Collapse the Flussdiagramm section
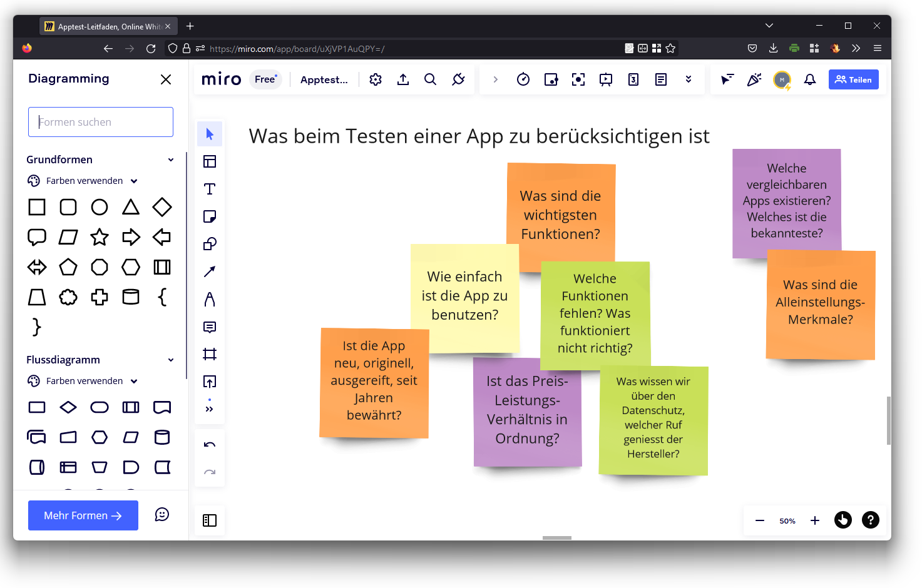The width and height of the screenshot is (922, 588). [171, 360]
